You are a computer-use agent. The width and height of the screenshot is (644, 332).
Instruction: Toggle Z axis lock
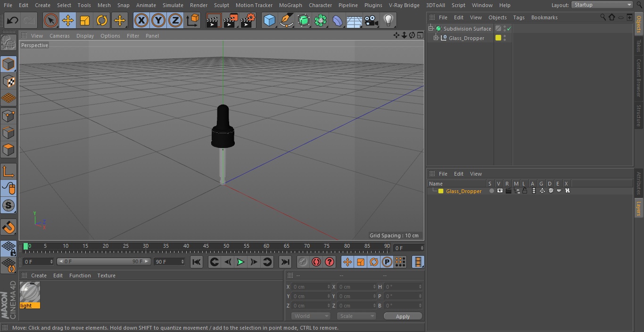coord(175,20)
